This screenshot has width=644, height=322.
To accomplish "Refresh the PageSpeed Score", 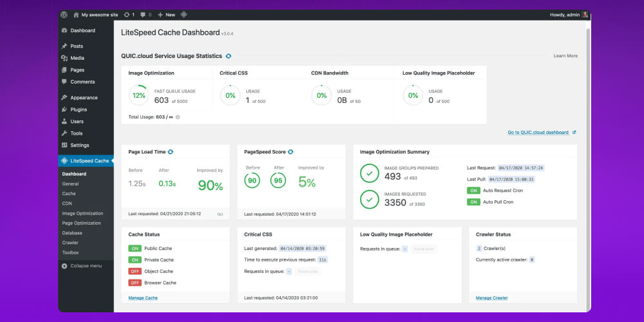I will pos(290,152).
